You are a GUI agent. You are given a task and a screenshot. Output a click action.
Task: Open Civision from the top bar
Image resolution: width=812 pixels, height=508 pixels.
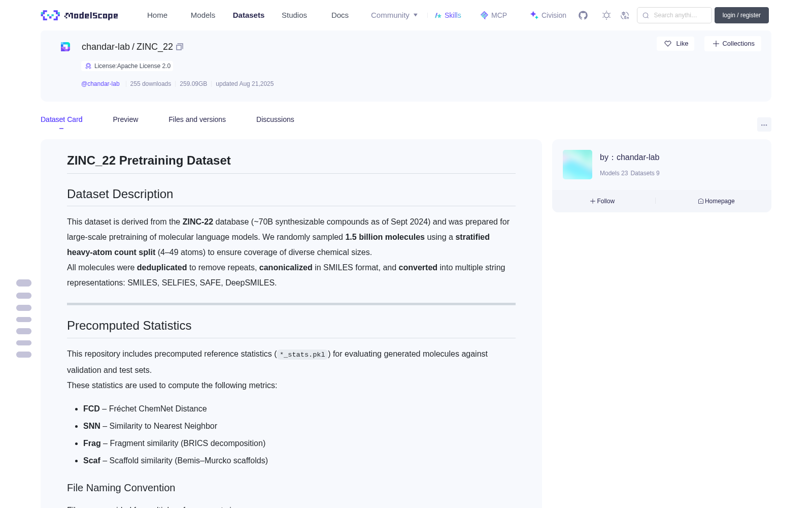click(x=548, y=15)
